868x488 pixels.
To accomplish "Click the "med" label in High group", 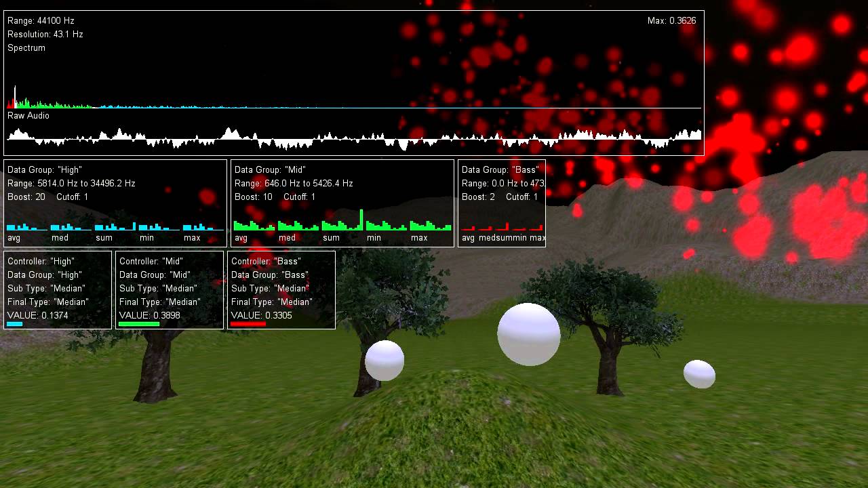I will [60, 238].
